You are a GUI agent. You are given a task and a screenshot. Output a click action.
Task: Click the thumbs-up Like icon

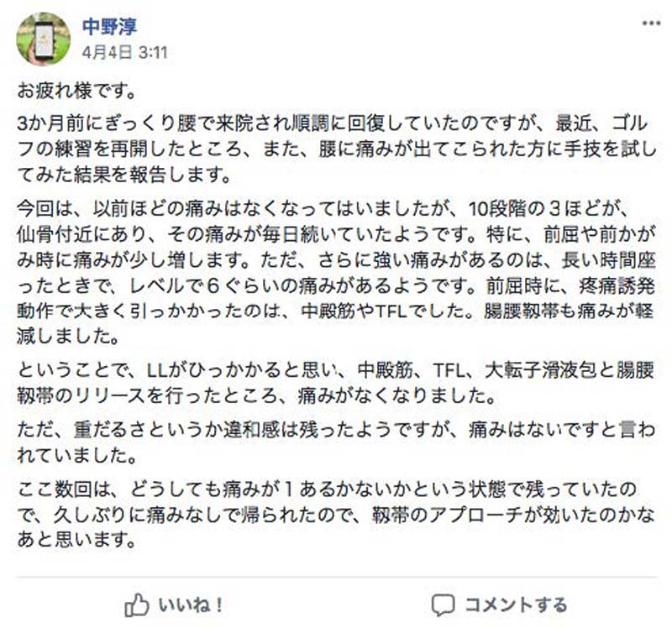point(137,603)
